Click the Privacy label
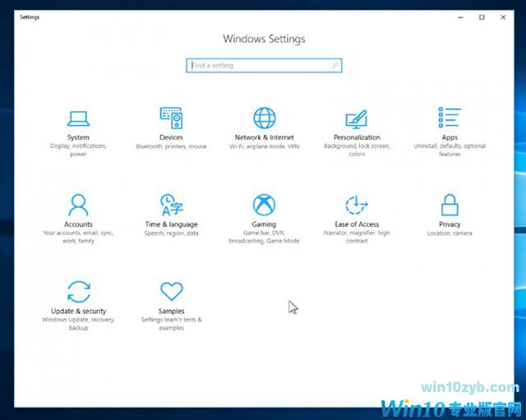526x420 pixels. pos(450,224)
